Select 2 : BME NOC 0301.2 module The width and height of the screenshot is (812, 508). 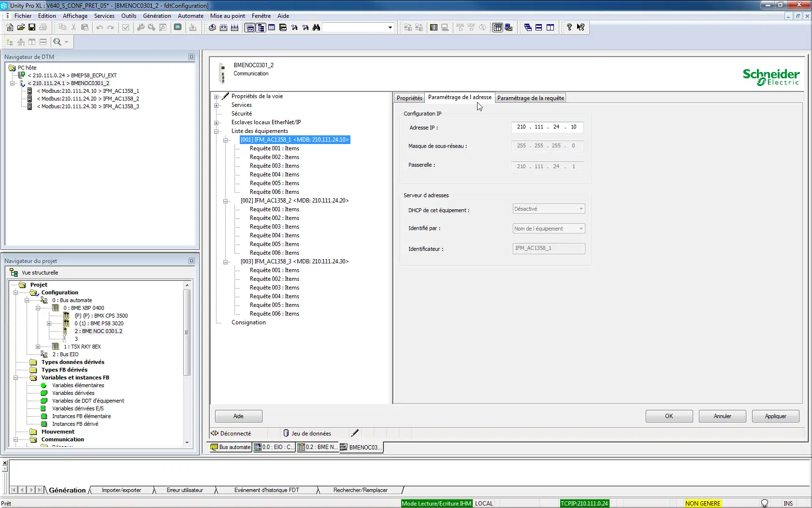pos(99,331)
